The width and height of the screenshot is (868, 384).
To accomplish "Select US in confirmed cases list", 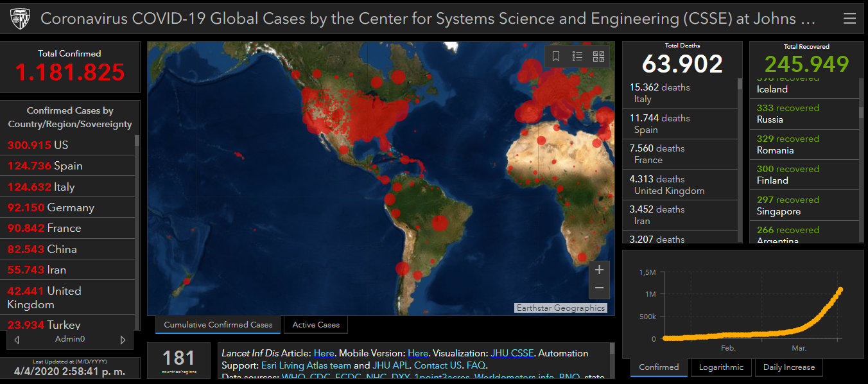I will tap(67, 145).
